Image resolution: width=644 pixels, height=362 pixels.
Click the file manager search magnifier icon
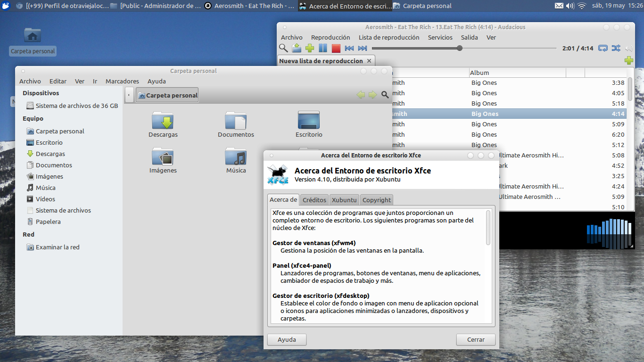[x=385, y=95]
